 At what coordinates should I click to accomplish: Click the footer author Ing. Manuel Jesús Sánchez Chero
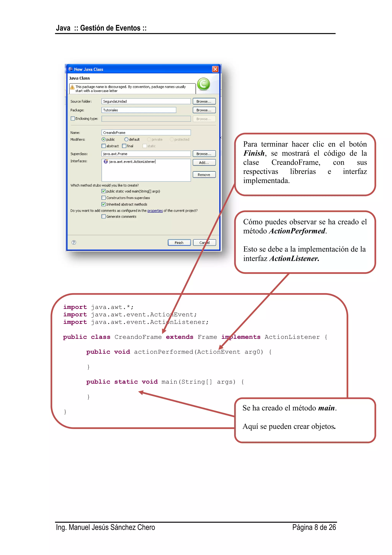(105, 527)
